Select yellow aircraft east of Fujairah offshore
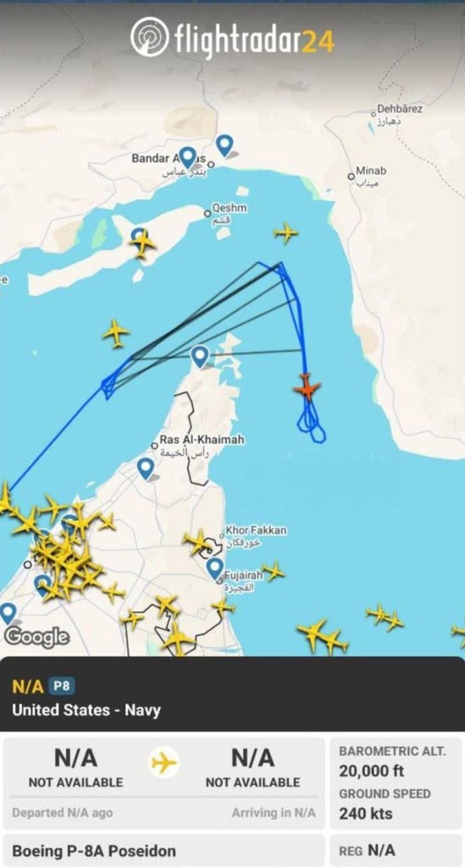Image resolution: width=465 pixels, height=868 pixels. point(273,570)
